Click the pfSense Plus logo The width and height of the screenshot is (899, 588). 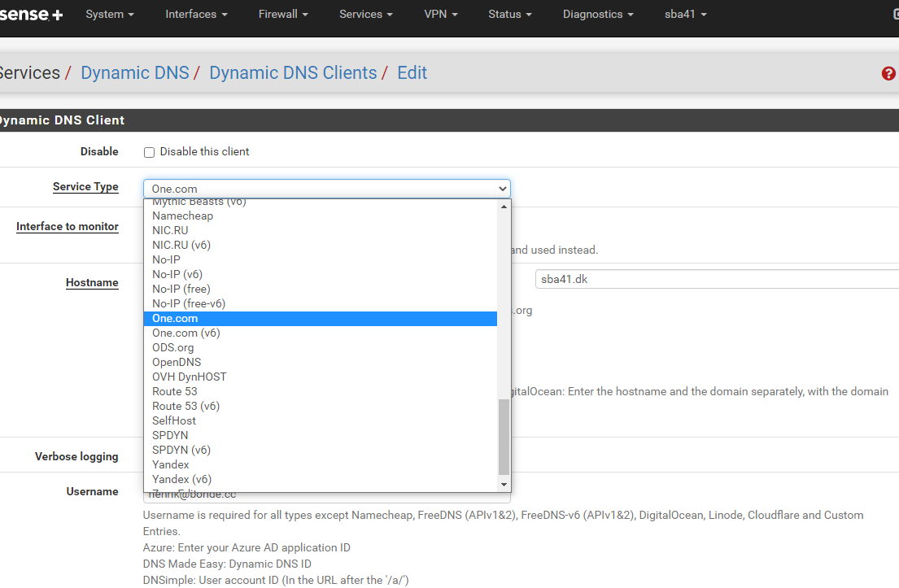pyautogui.click(x=31, y=15)
